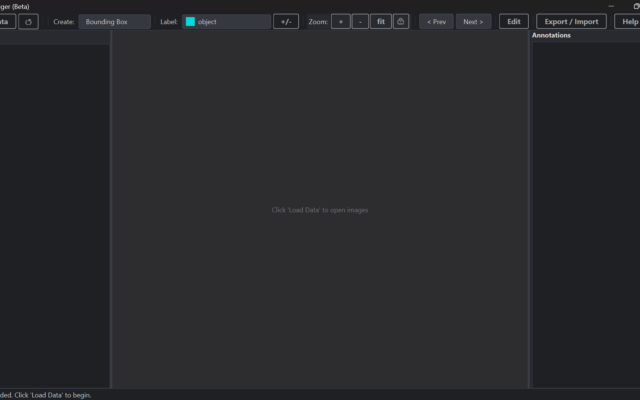640x400 pixels.
Task: Click the partially visible Load Data button
Action: coord(8,22)
